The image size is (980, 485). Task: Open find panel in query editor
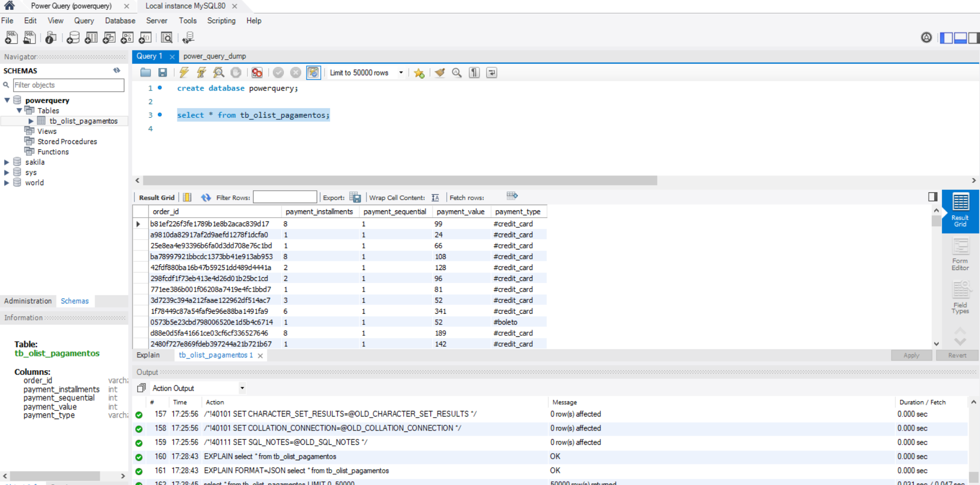click(x=457, y=73)
